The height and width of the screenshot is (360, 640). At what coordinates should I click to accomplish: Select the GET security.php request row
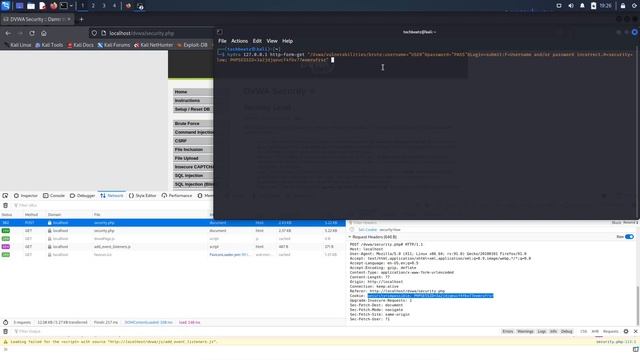[x=172, y=231]
